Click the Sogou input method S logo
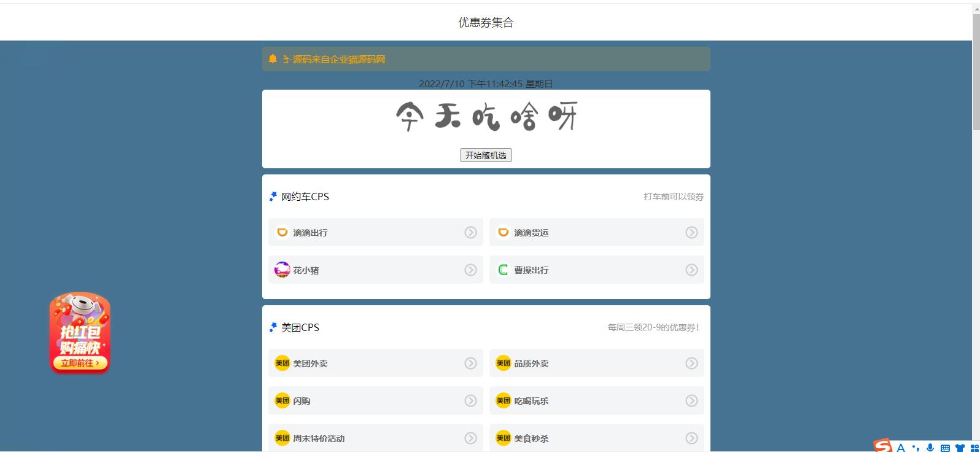The width and height of the screenshot is (980, 452). coord(883,445)
